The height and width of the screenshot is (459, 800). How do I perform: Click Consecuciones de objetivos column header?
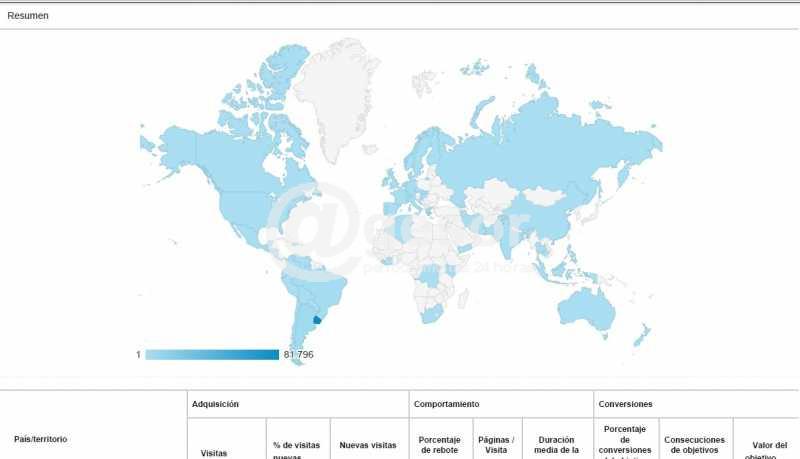pos(694,444)
